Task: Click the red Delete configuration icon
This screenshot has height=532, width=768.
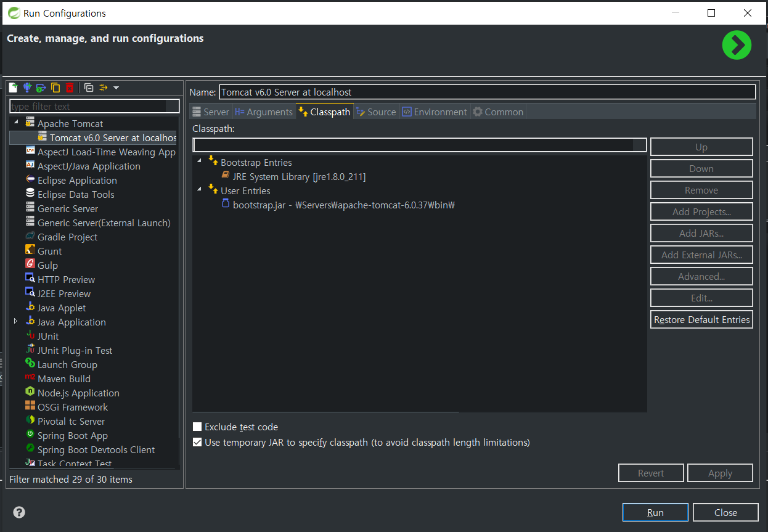Action: (x=70, y=88)
